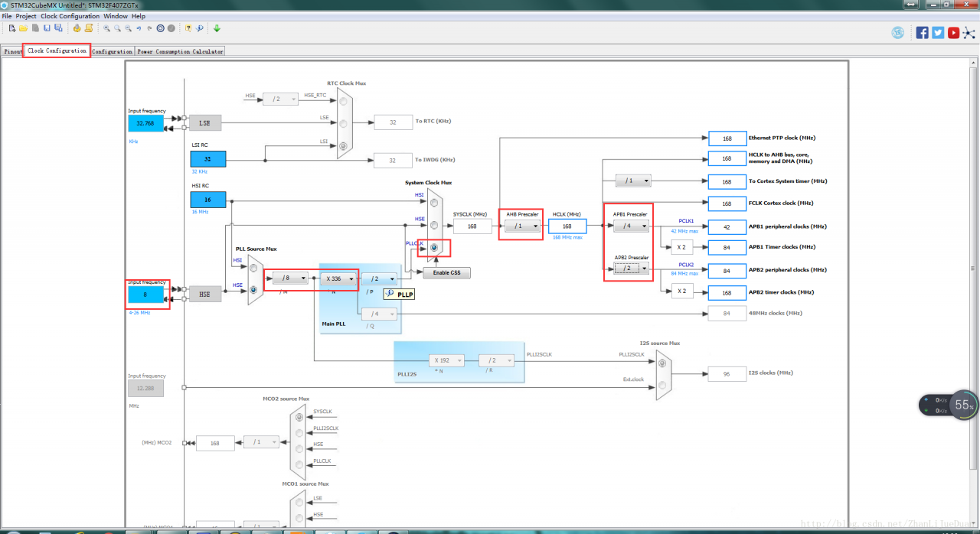Screen dimensions: 980x534
Task: Click the Enable CSS button
Action: pyautogui.click(x=446, y=272)
